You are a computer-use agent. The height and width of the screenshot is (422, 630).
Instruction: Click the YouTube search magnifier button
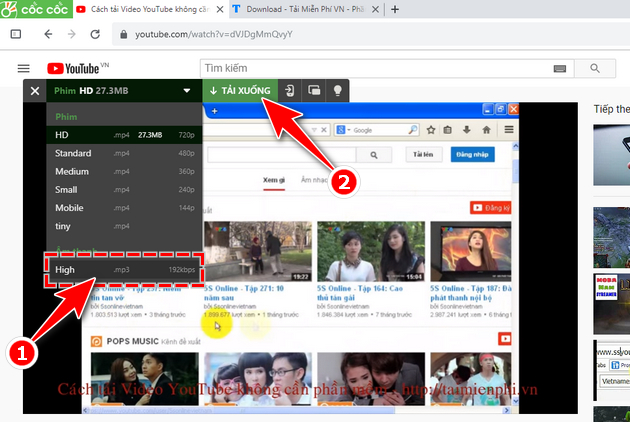594,68
